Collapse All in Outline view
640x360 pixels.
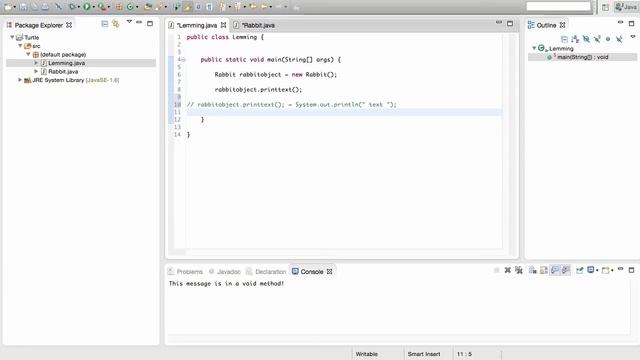tap(564, 39)
